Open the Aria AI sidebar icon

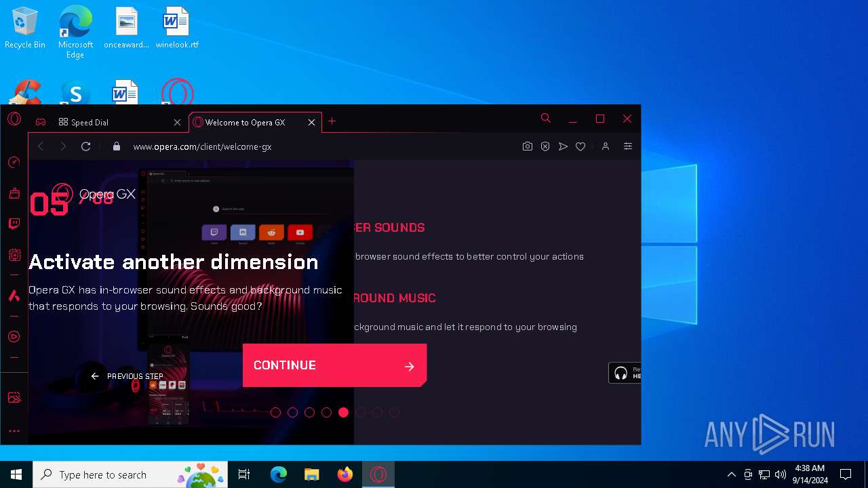click(x=14, y=296)
